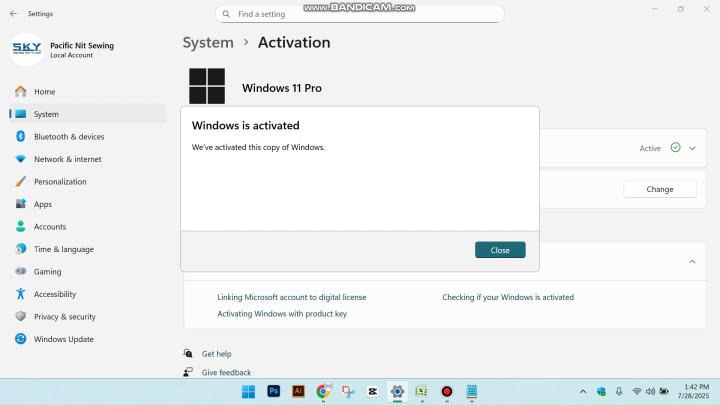Click the volume speaker tray icon

pos(650,392)
